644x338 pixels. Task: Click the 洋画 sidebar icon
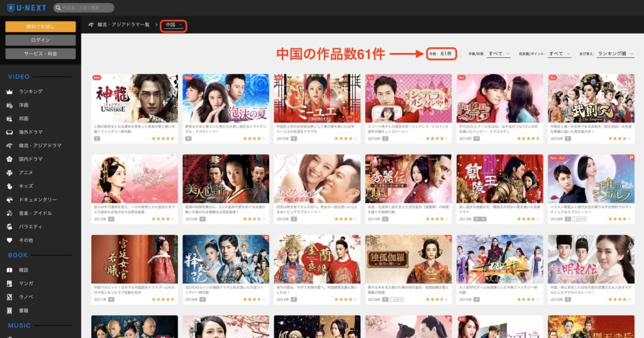tap(9, 105)
